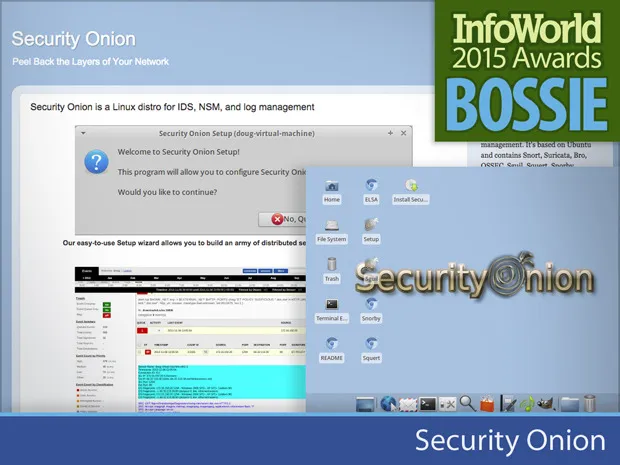
Task: Open the README desktop icon
Action: 331,350
